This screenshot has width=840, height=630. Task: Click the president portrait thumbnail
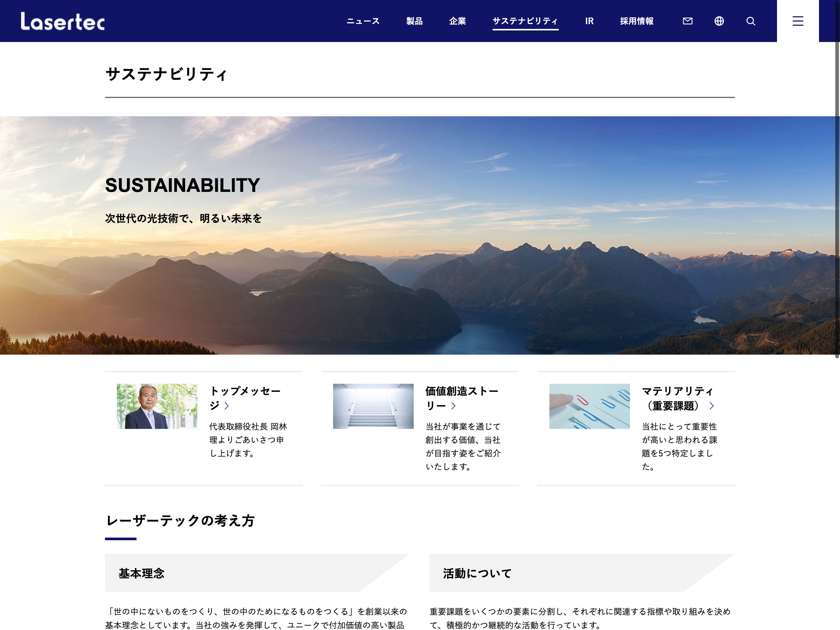(157, 406)
